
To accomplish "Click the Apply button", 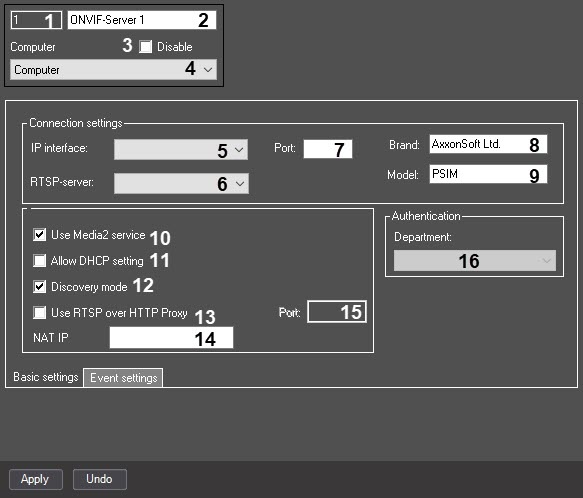I will click(x=36, y=479).
